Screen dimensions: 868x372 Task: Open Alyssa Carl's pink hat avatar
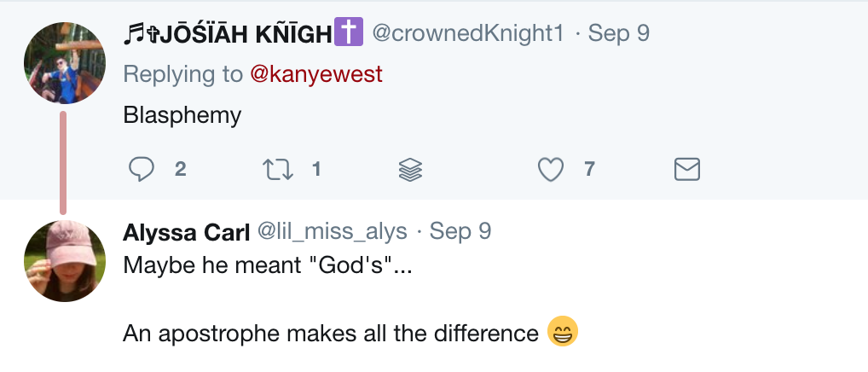[65, 260]
